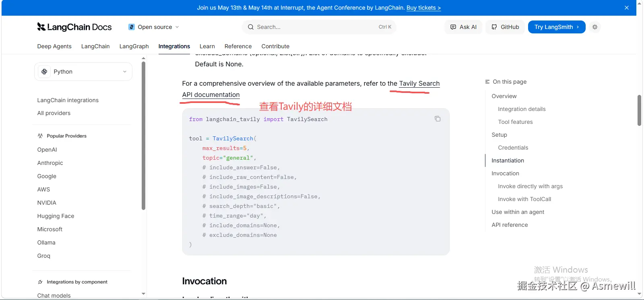Jump to Invoke with ToolCall

click(524, 199)
